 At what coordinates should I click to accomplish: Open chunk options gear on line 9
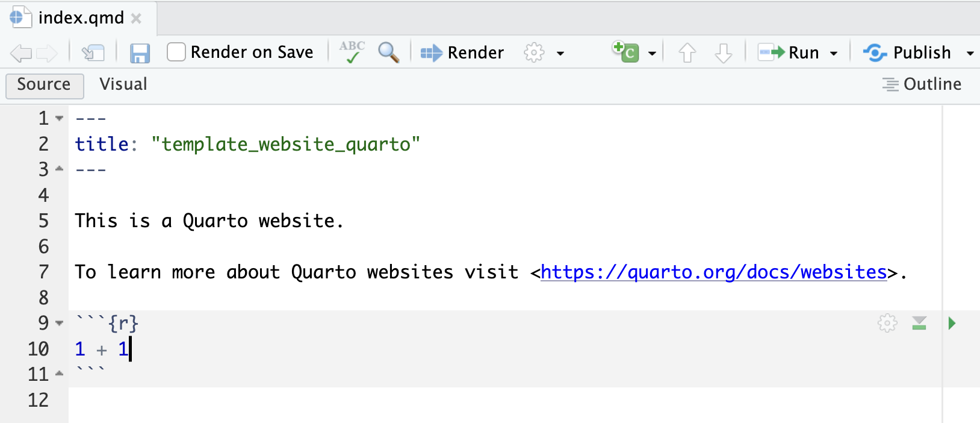[x=887, y=324]
